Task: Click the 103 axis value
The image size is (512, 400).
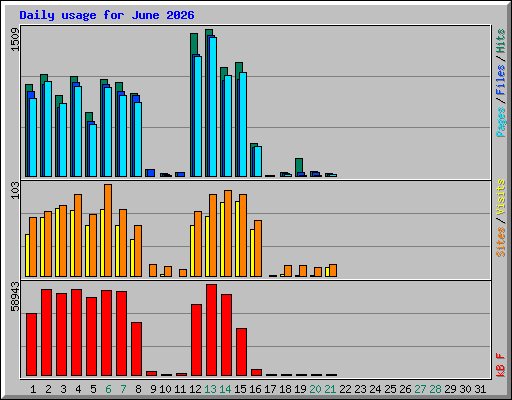Action: [15, 191]
